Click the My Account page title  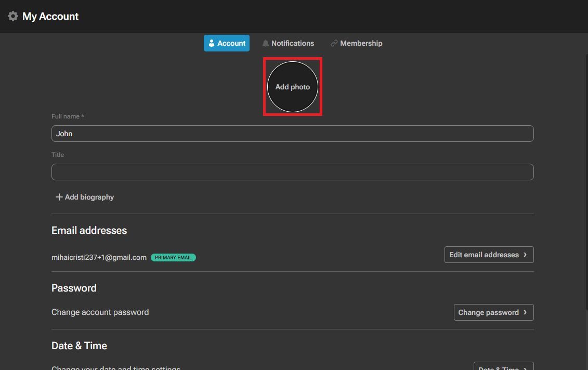click(x=50, y=16)
